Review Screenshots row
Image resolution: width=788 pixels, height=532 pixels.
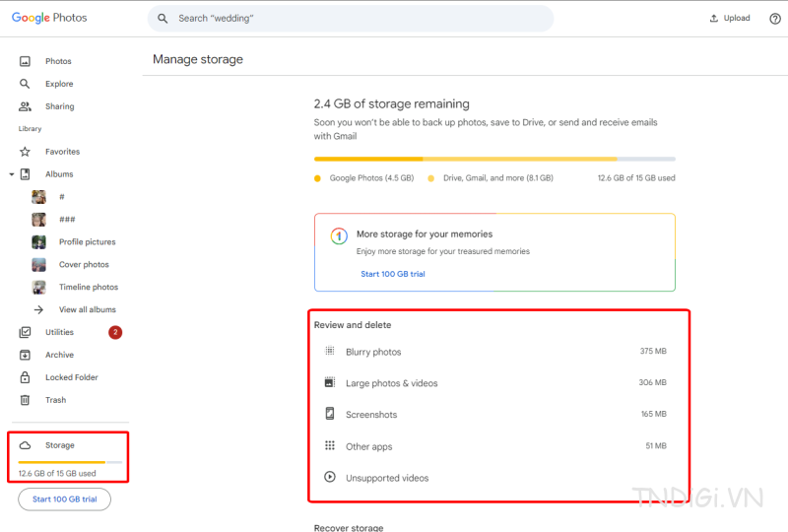(x=495, y=415)
